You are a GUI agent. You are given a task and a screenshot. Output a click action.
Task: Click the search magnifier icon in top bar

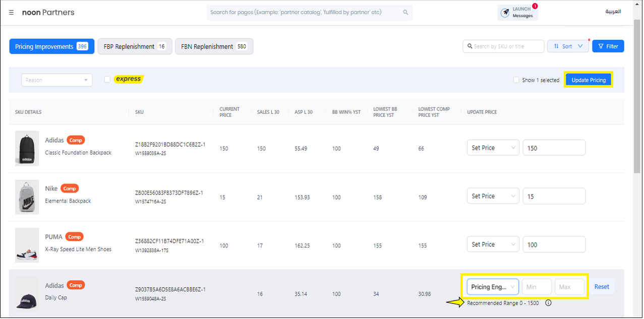tap(405, 13)
